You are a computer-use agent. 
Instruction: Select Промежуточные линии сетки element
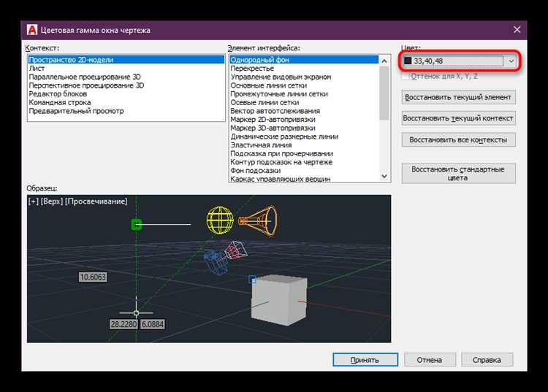tap(304, 94)
